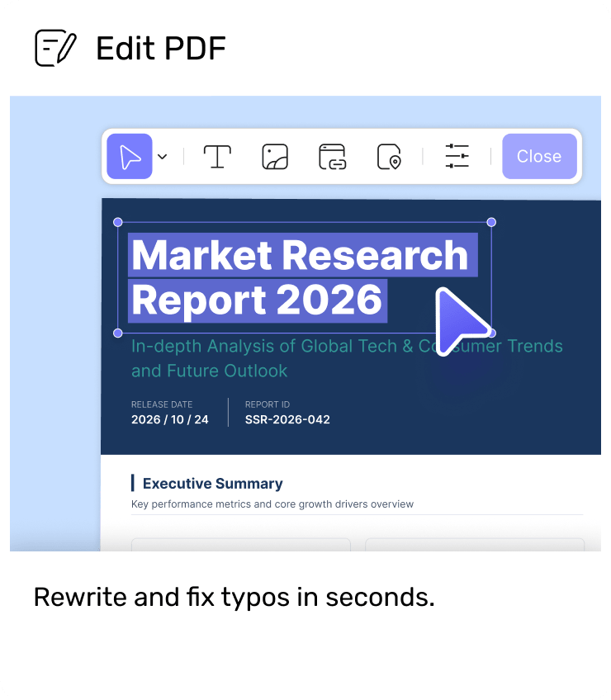This screenshot has width=611, height=700.
Task: Click the 'and Future Outlook' text
Action: 210,371
